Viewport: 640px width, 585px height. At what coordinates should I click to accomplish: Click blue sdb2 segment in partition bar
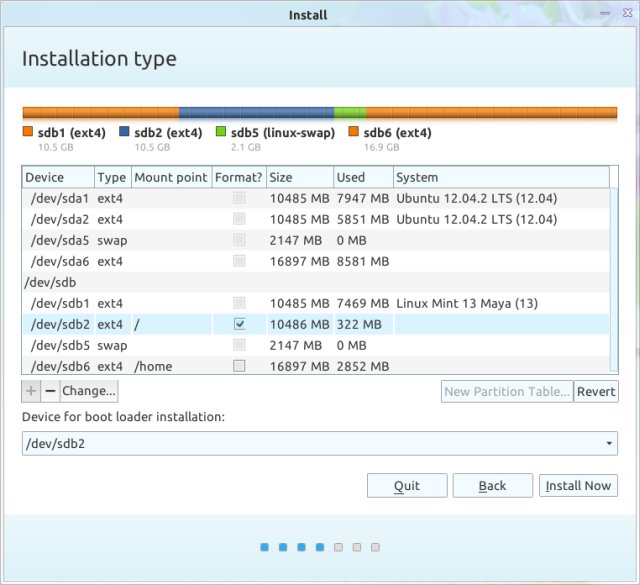coord(256,113)
